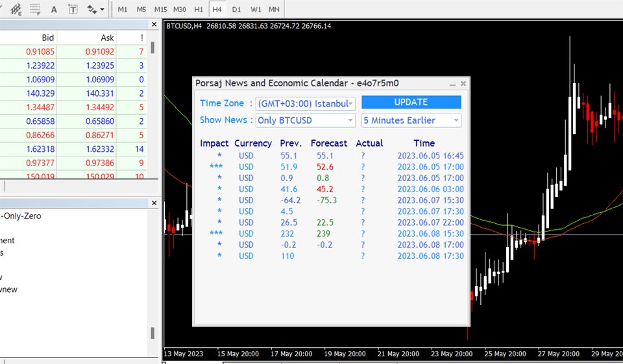Click the '17 May 20:00' time axis label
Screen dimensions: 623x364
click(291, 354)
